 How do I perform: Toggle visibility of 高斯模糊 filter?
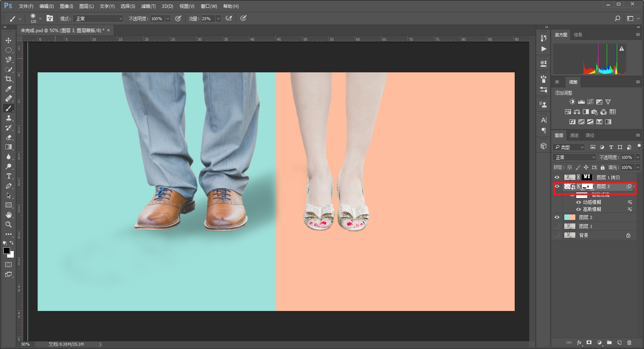click(578, 209)
